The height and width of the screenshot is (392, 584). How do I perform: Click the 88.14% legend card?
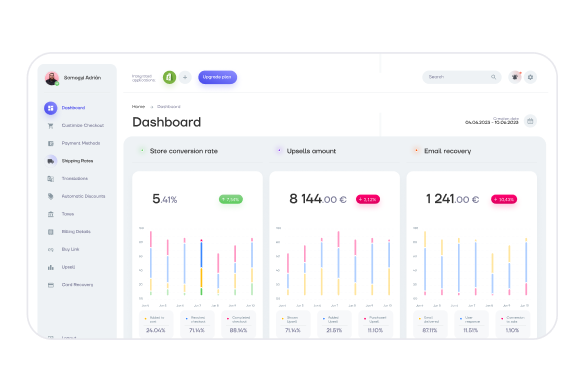click(x=238, y=324)
